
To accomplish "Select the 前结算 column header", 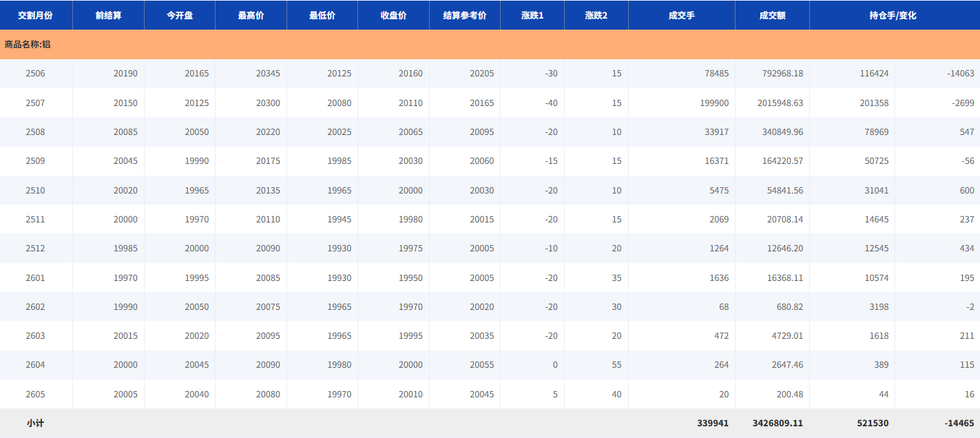I will (109, 15).
